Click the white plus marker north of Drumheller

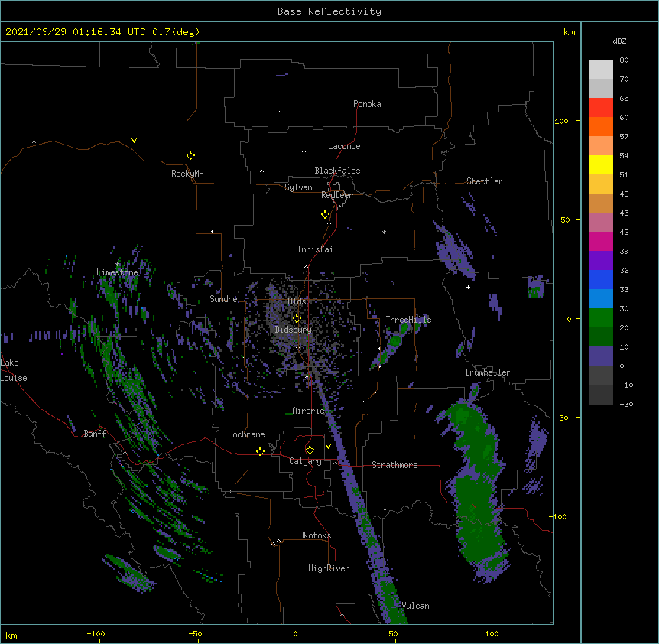pyautogui.click(x=468, y=287)
